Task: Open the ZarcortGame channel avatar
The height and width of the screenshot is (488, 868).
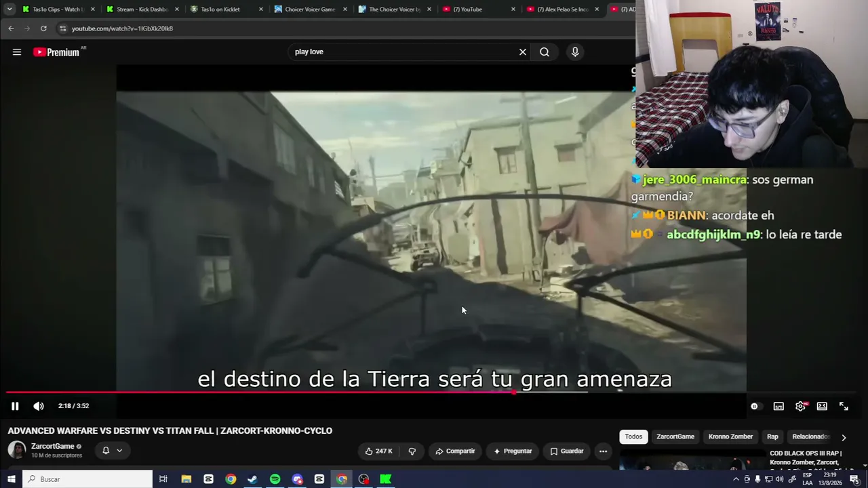Action: (17, 449)
